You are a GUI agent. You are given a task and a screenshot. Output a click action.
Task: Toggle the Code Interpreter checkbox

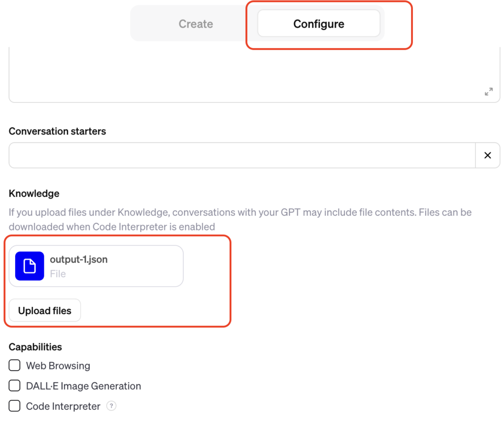click(15, 406)
